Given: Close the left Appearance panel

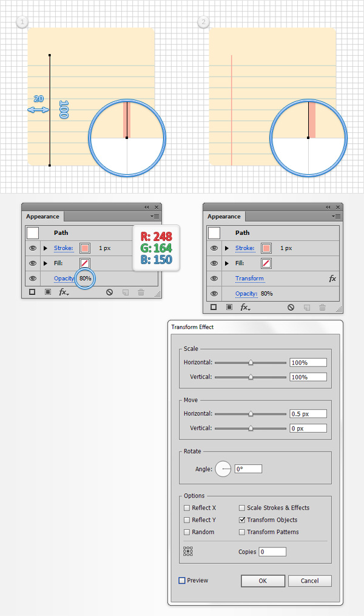Looking at the screenshot, I should (157, 207).
